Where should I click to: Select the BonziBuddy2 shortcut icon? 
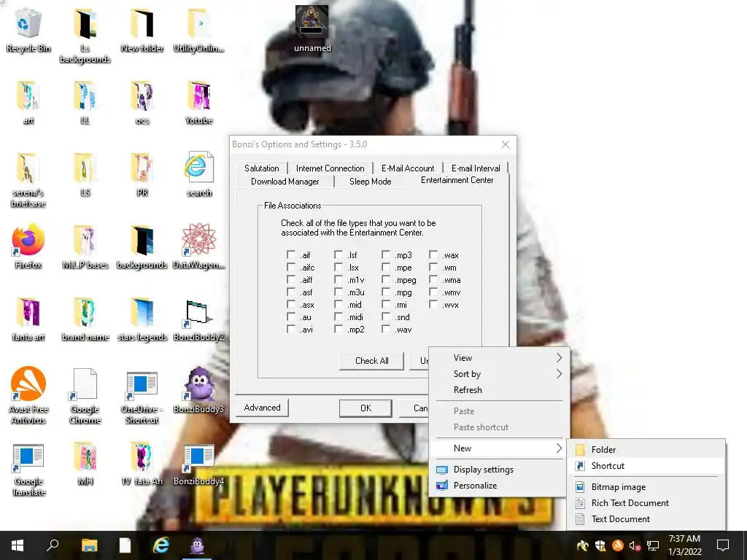[x=198, y=319]
